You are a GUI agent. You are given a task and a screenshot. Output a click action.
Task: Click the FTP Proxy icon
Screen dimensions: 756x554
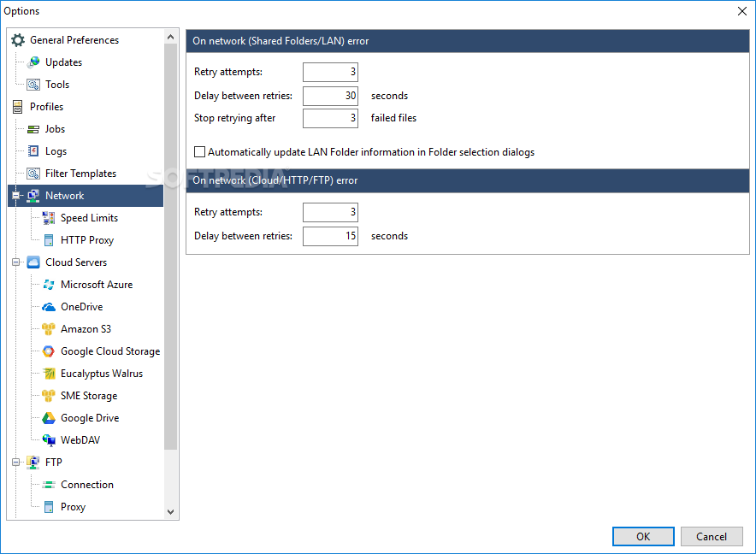tap(49, 507)
